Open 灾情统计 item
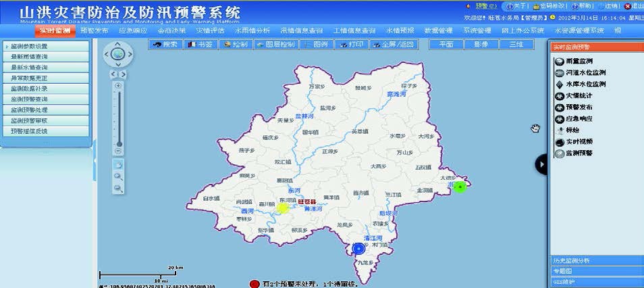Viewport: 644px width, 288px height. pos(574,96)
